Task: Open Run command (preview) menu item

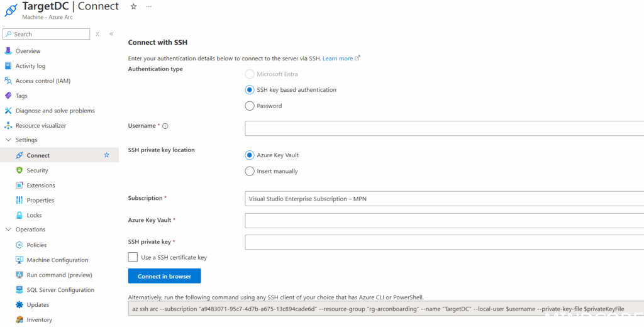Action: click(59, 275)
